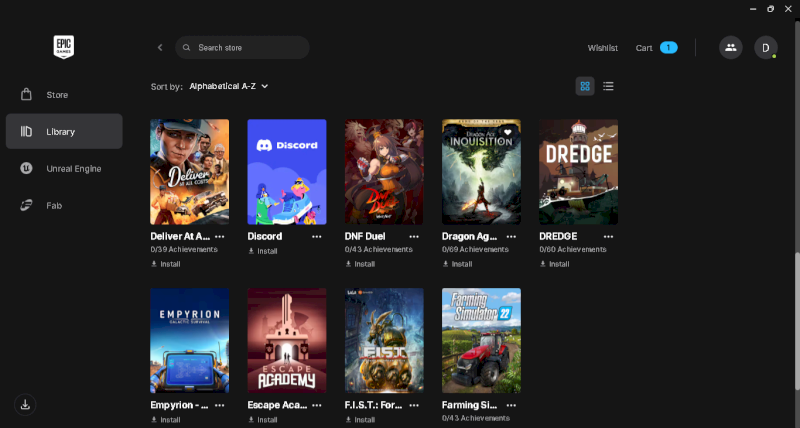Open the F.I.S.T. cover art
Viewport: 800px width, 428px height.
pyautogui.click(x=384, y=341)
